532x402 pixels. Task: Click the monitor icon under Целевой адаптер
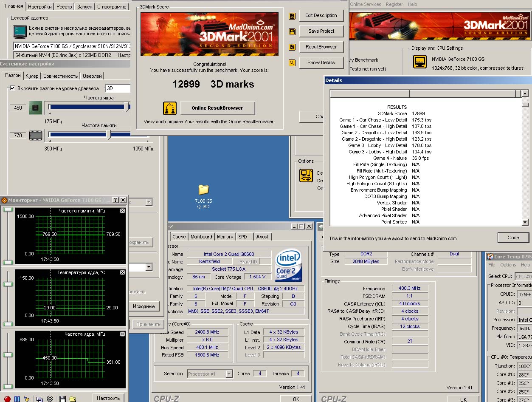(20, 31)
